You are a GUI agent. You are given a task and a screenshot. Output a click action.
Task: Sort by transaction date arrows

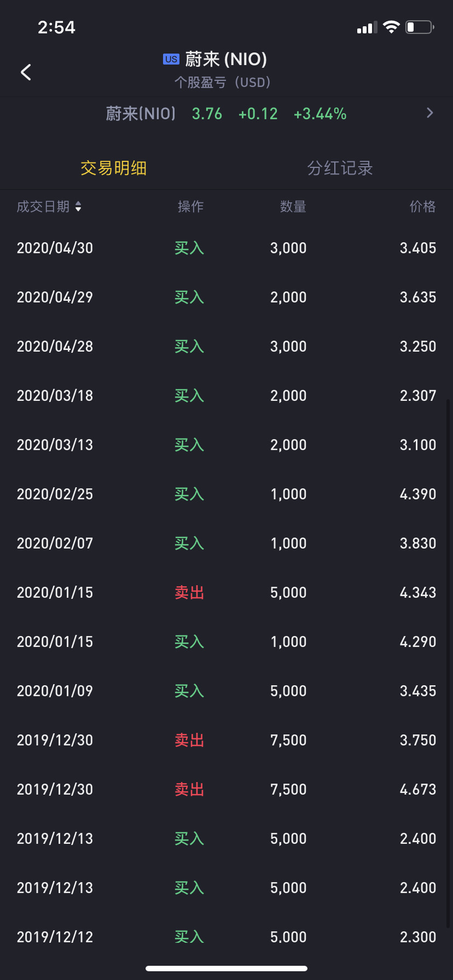click(78, 207)
